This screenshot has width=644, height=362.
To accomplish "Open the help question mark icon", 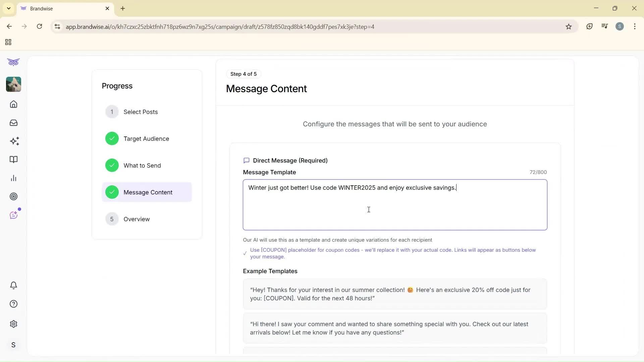I will [x=13, y=304].
